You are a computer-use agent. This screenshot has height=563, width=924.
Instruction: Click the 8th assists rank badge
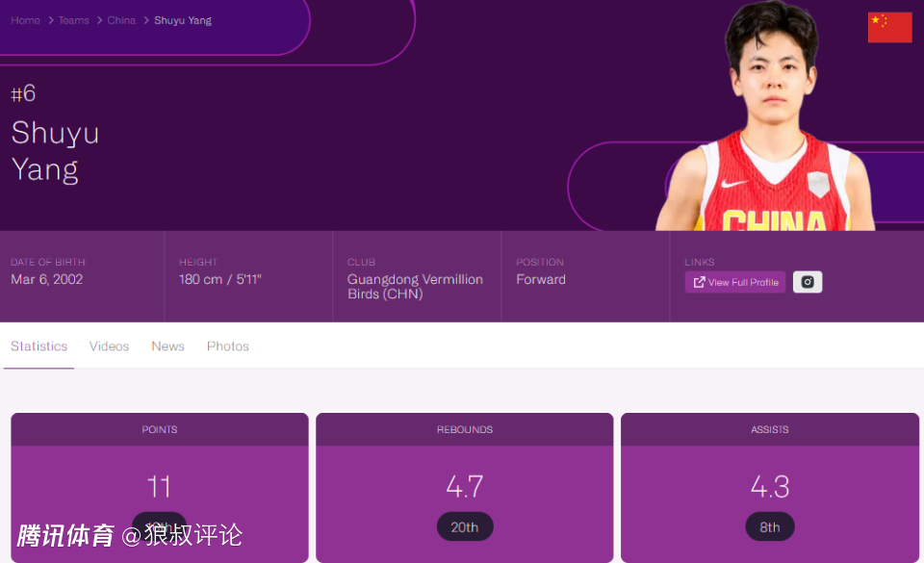click(770, 526)
